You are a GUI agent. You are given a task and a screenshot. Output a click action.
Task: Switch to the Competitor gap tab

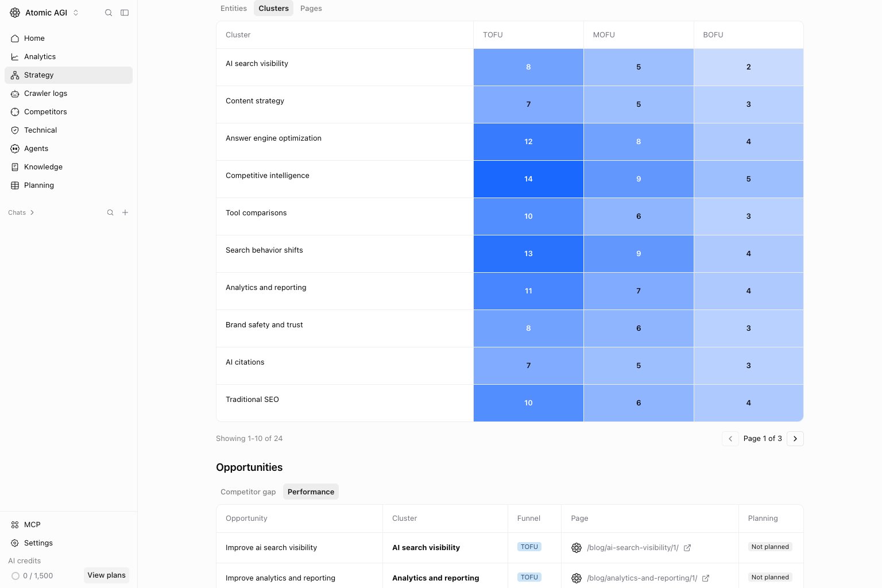(248, 492)
